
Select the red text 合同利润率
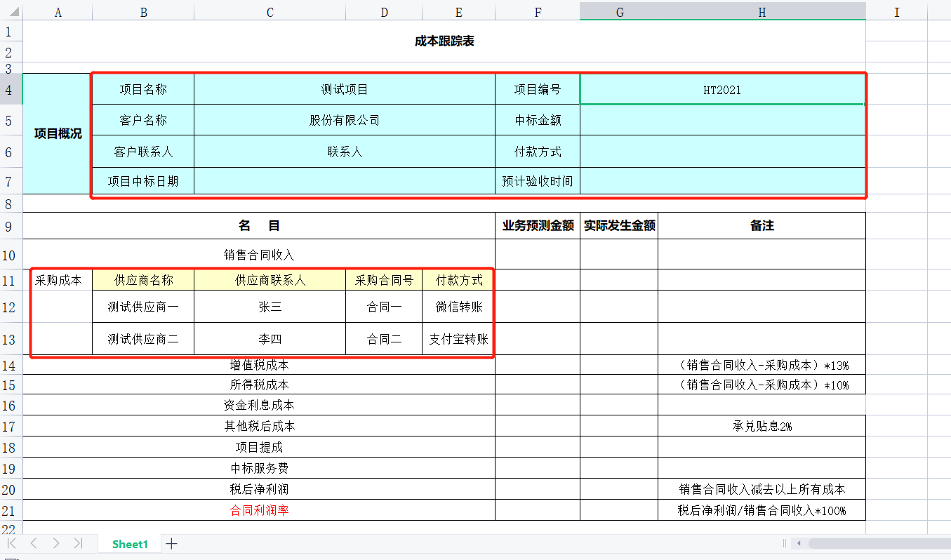(x=259, y=510)
